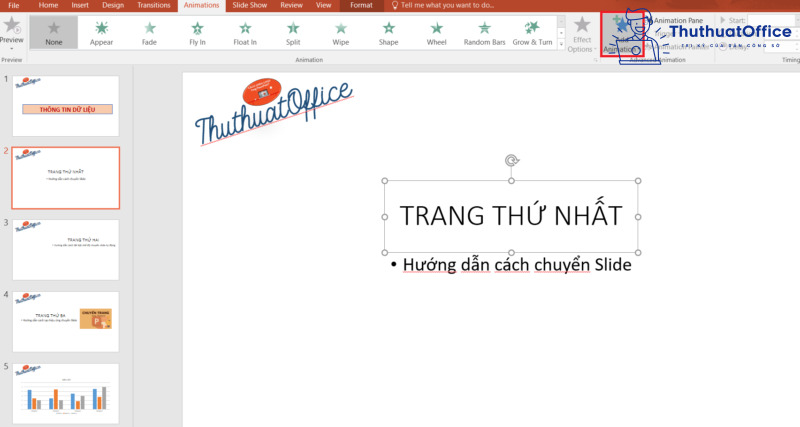Screen dimensions: 800x427
Task: Switch to the Insert tab
Action: [80, 5]
